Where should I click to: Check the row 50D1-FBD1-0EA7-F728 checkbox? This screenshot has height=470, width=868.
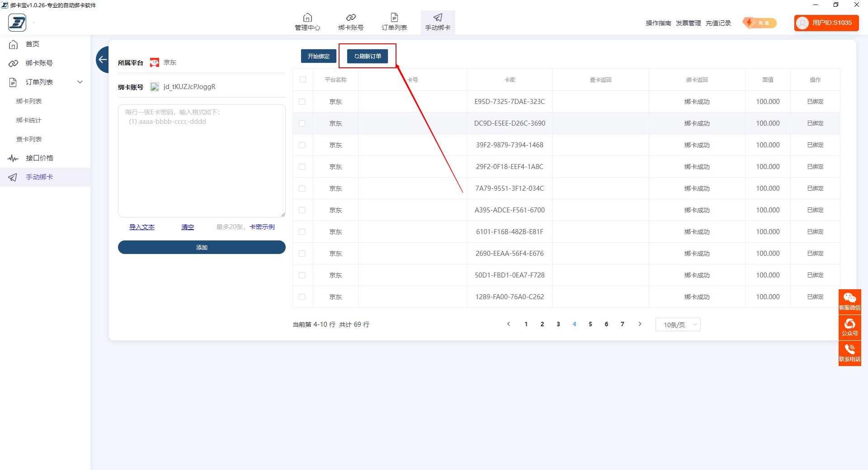click(x=302, y=275)
